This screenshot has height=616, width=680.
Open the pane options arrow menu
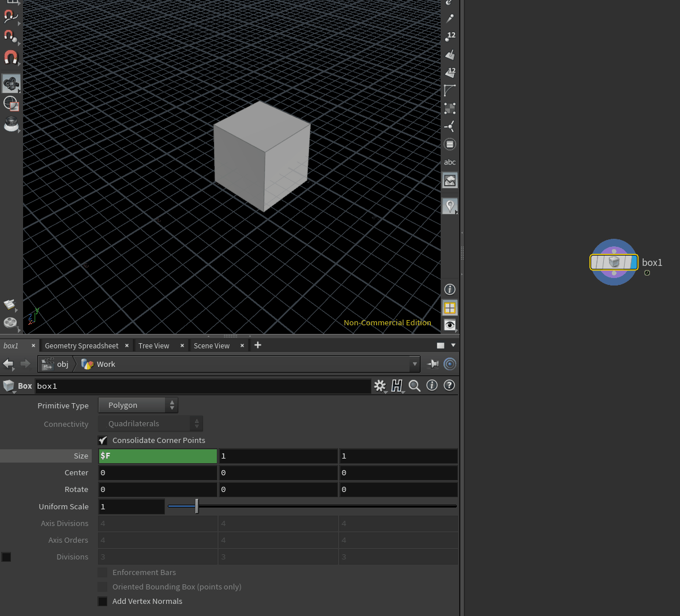click(453, 345)
